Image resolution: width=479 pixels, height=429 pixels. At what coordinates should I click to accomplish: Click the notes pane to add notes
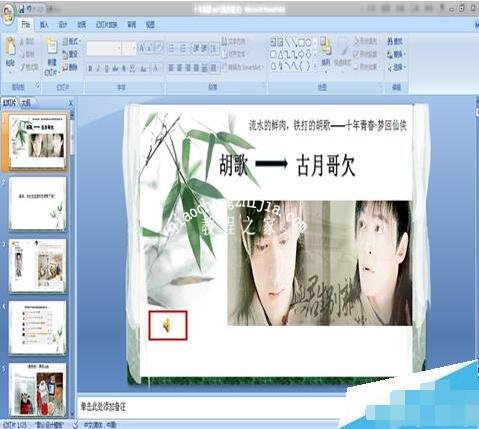coord(213,406)
